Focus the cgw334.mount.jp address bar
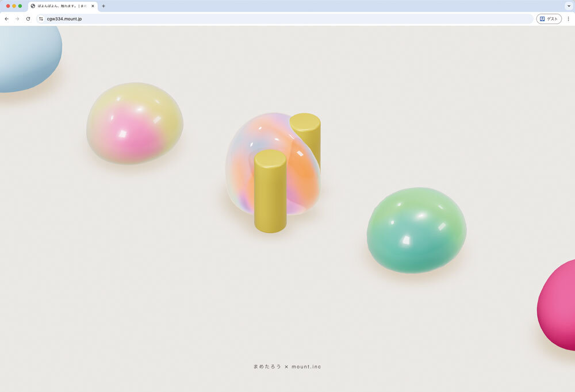The width and height of the screenshot is (575, 392). 285,19
